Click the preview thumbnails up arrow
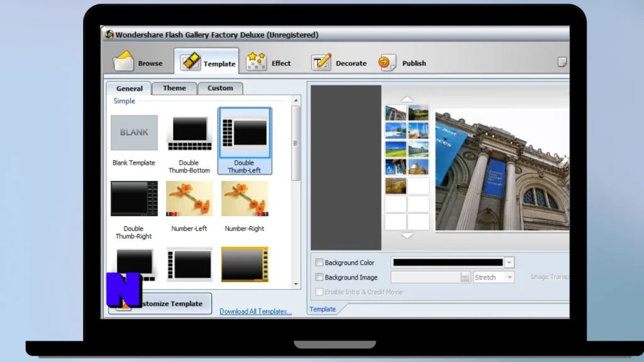The image size is (644, 362). point(407,99)
